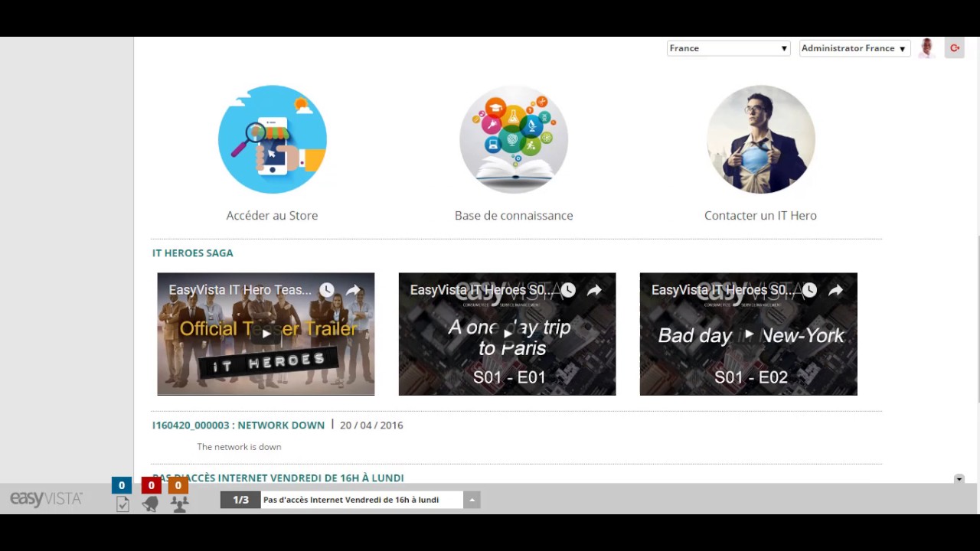Click the blue 0 counter badge
Viewport: 980px width, 551px height.
pyautogui.click(x=121, y=485)
